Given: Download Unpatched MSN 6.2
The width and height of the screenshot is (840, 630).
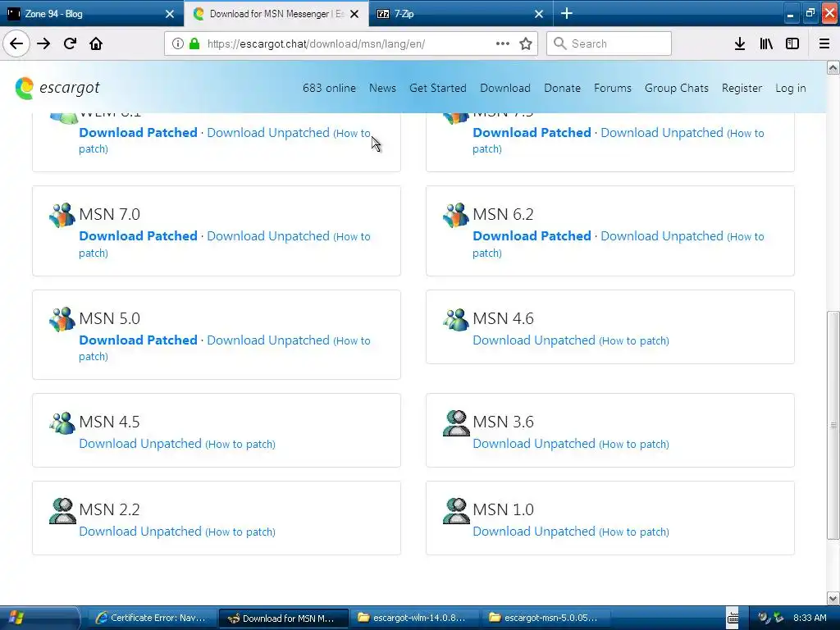Looking at the screenshot, I should coord(662,236).
